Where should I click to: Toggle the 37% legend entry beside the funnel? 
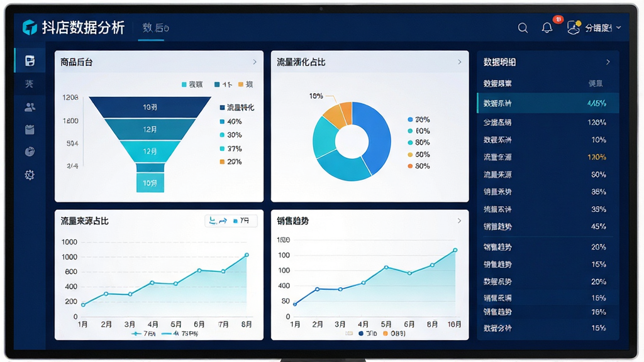coord(231,148)
